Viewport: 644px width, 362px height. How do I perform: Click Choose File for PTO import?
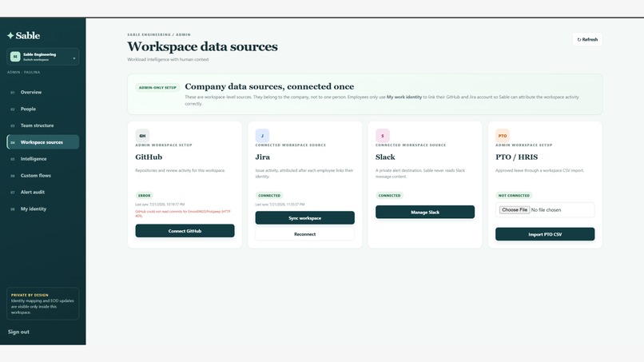pos(515,209)
